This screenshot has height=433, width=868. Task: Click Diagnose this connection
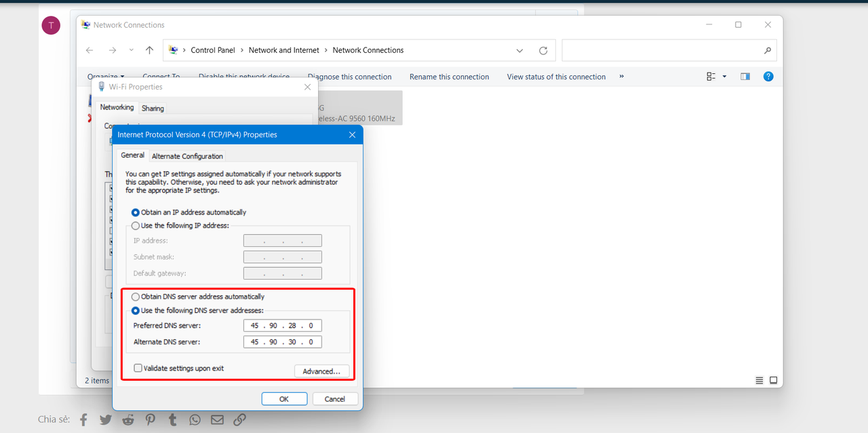tap(350, 77)
